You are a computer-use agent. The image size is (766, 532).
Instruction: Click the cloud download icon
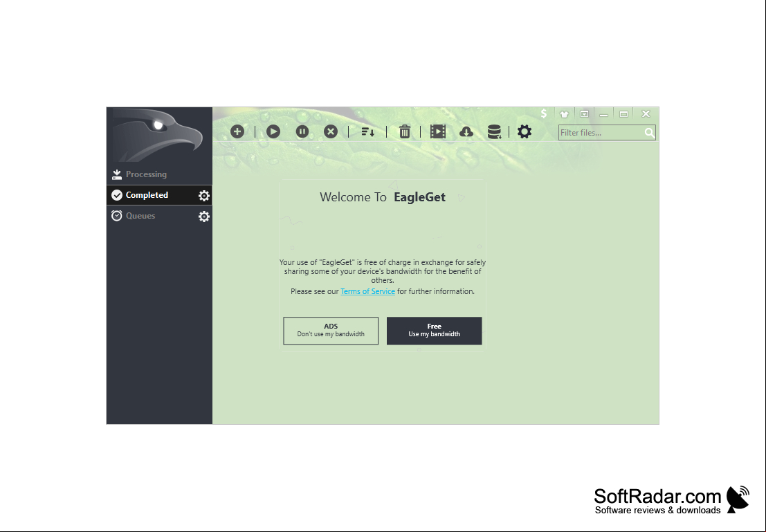[466, 132]
